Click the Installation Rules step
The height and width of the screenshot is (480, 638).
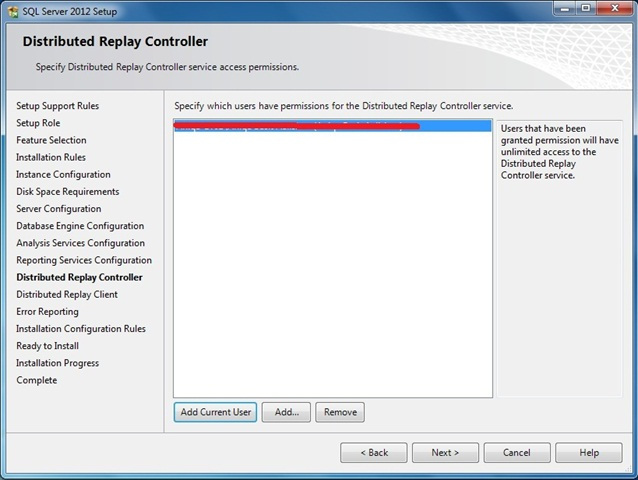coord(51,157)
